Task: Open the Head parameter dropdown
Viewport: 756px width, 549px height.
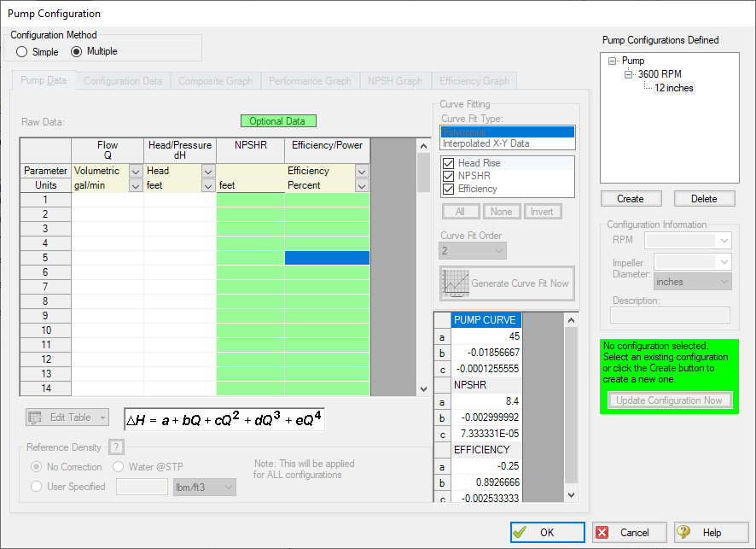Action: click(x=207, y=171)
